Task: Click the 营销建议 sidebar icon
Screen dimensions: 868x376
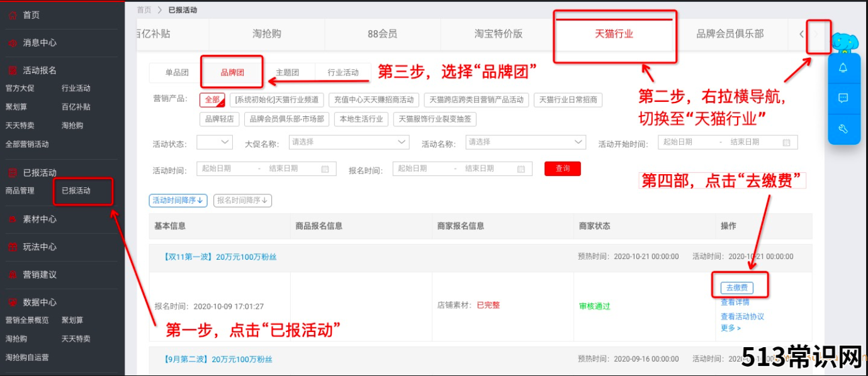Action: pyautogui.click(x=12, y=275)
